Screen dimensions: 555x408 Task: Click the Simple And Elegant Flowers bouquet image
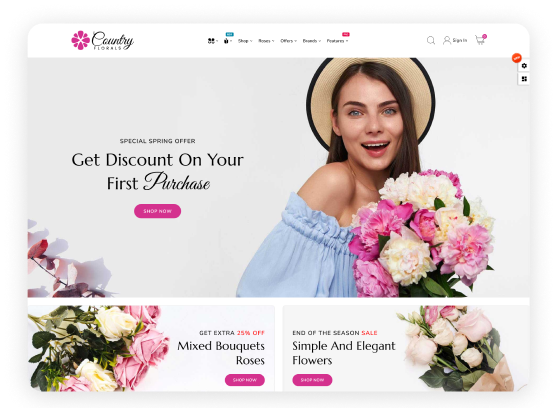[x=458, y=348]
